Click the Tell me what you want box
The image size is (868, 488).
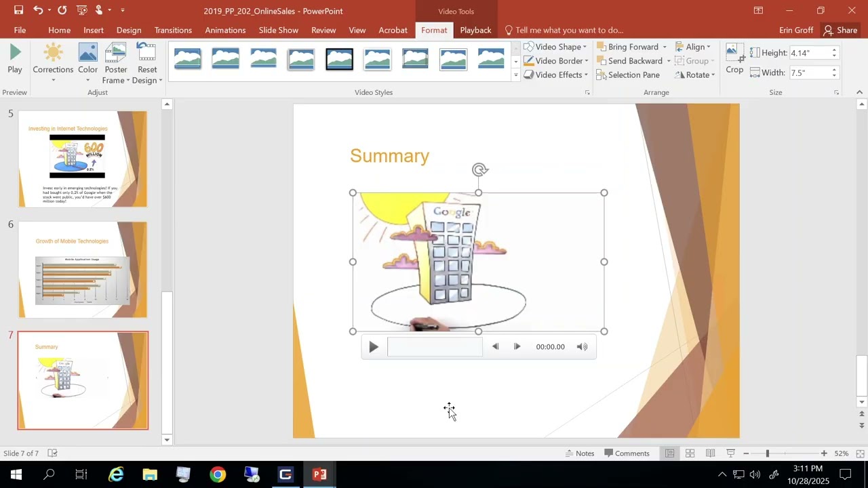(564, 30)
